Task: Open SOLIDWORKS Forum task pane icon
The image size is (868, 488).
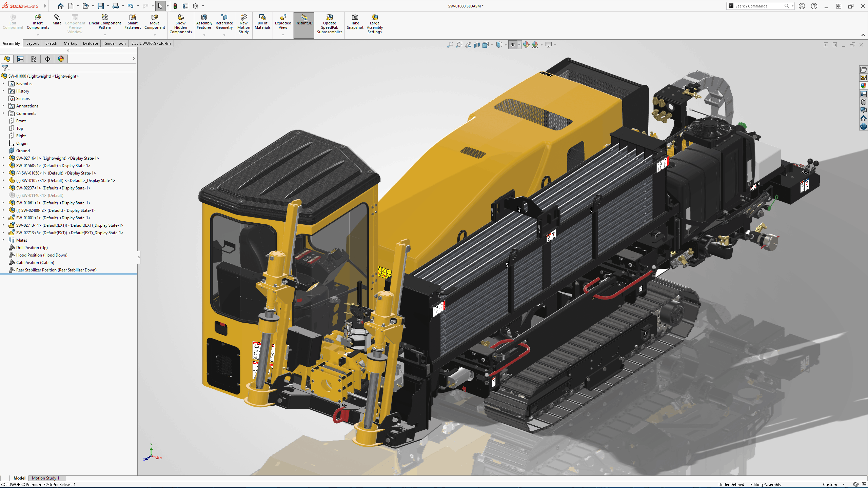Action: [x=863, y=110]
